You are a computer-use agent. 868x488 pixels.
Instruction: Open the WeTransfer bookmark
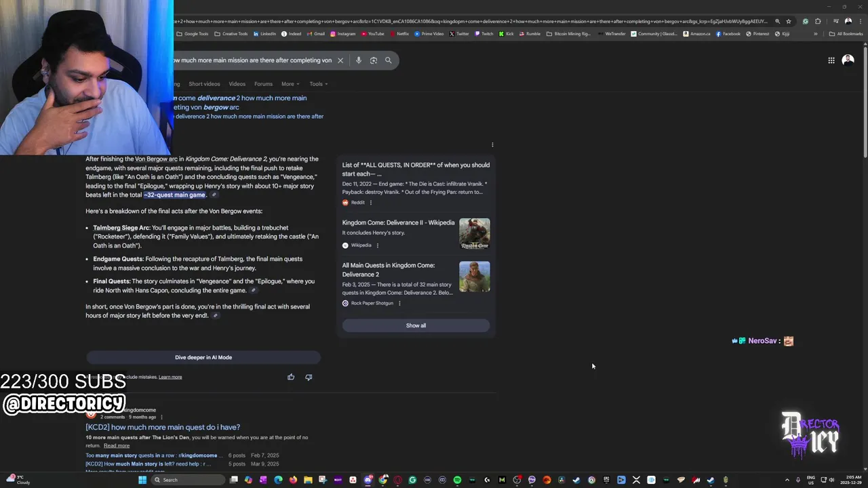tap(612, 34)
